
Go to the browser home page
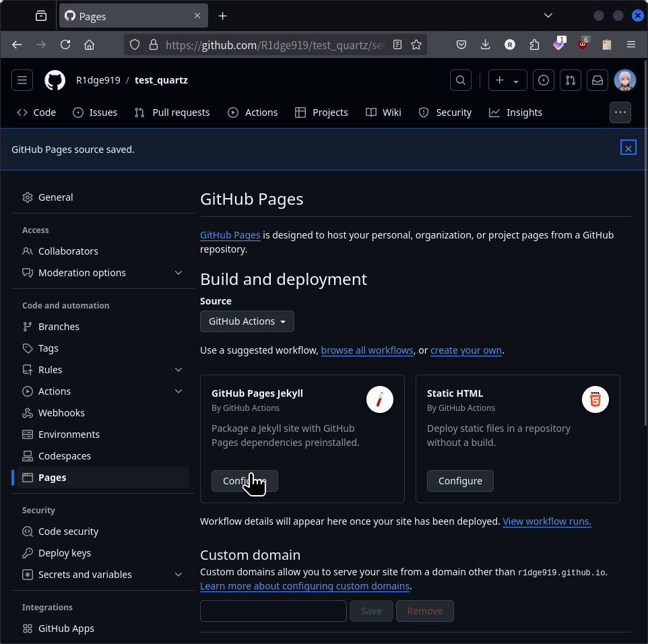[x=90, y=44]
